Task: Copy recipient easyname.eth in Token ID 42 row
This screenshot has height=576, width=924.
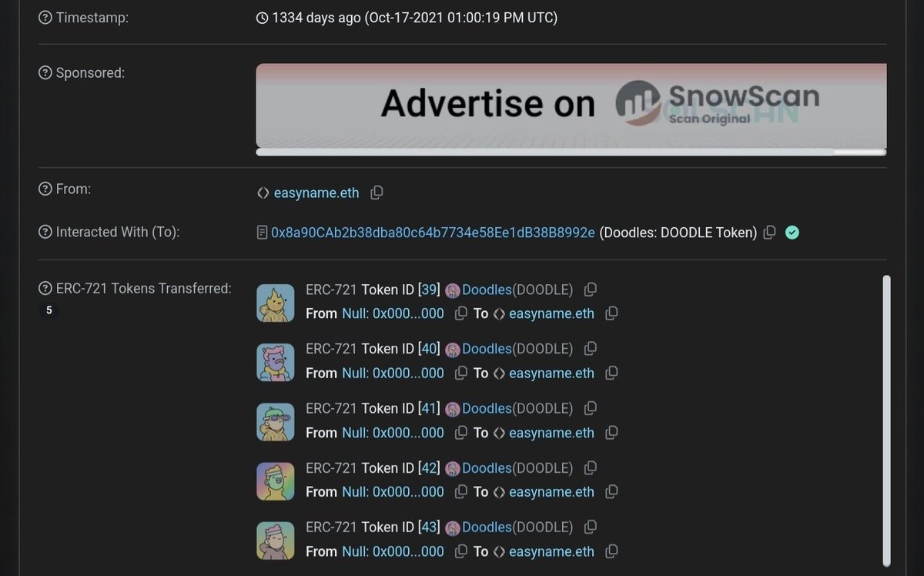Action: 611,491
